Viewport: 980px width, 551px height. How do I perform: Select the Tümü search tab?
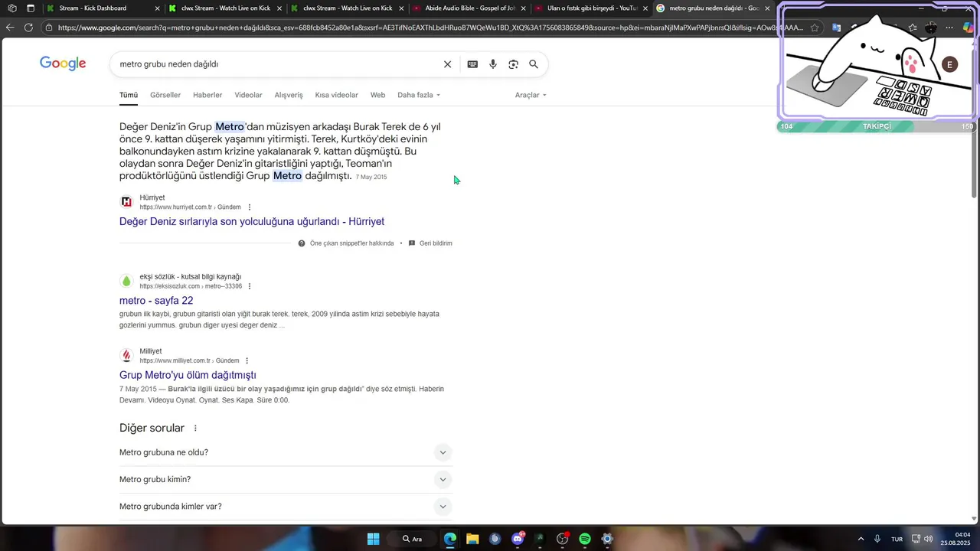tap(129, 95)
